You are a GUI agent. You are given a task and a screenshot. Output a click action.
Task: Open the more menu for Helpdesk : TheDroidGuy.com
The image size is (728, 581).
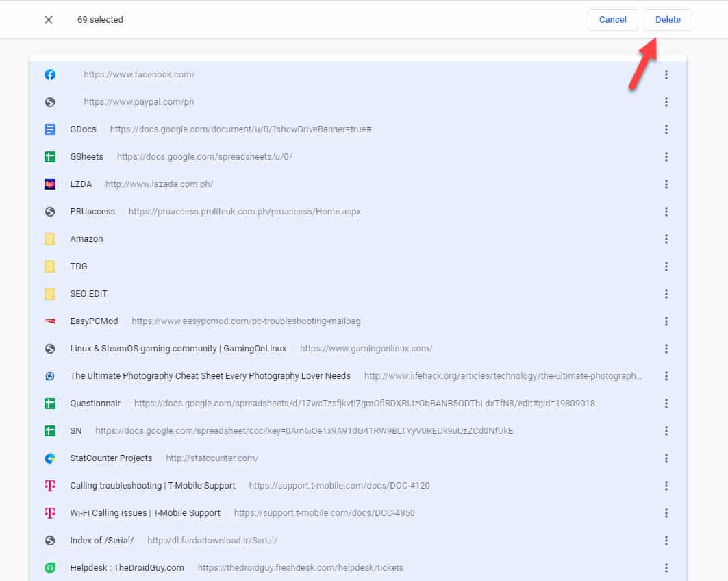click(x=666, y=568)
